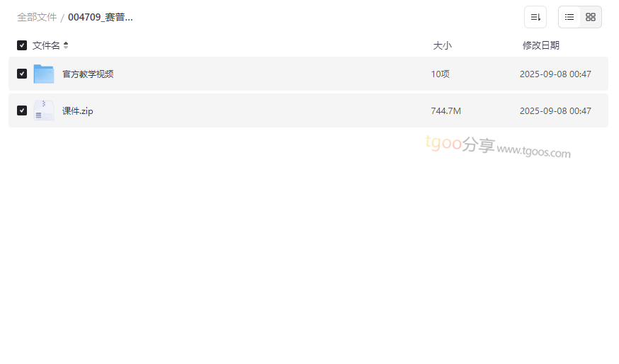Screen dimensions: 619x364
Task: Click the 744.7M size cell
Action: point(445,111)
